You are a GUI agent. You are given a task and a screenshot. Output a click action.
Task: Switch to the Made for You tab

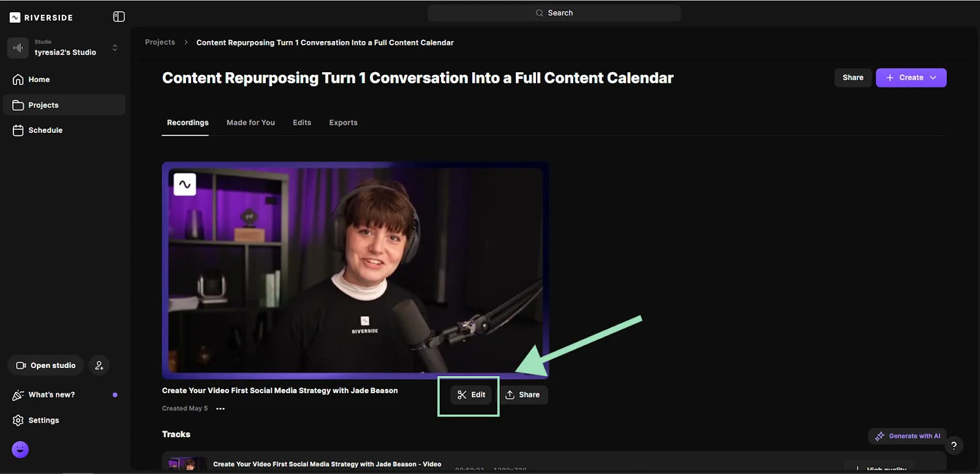point(251,122)
